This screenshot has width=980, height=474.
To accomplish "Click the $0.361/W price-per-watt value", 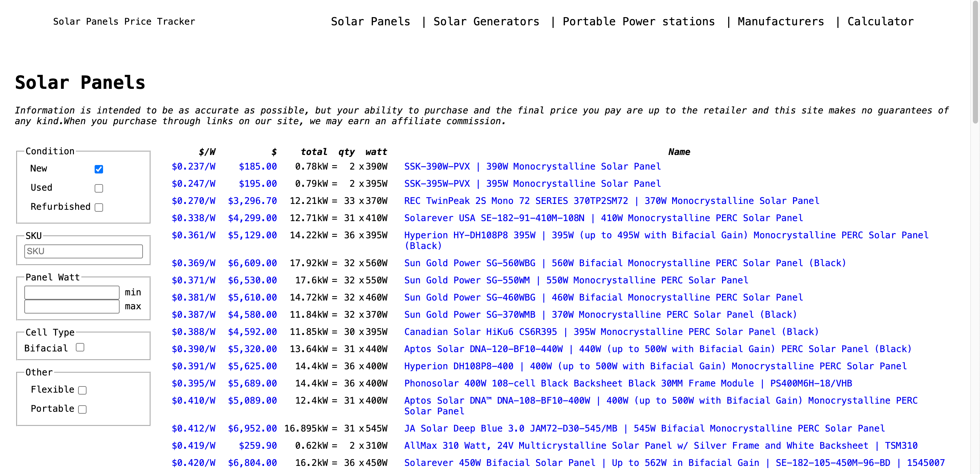I will click(x=194, y=235).
